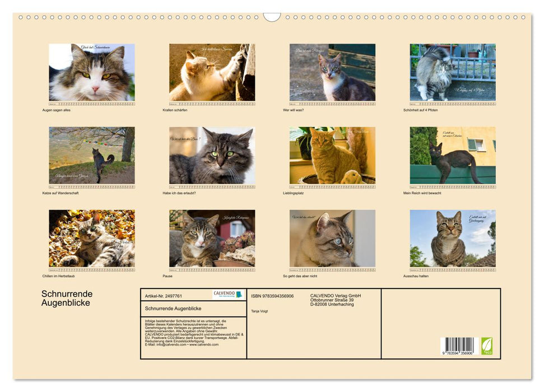Screen dimensions: 544x392
Task: Click the calendar hanger notch at top
Action: tap(272, 17)
